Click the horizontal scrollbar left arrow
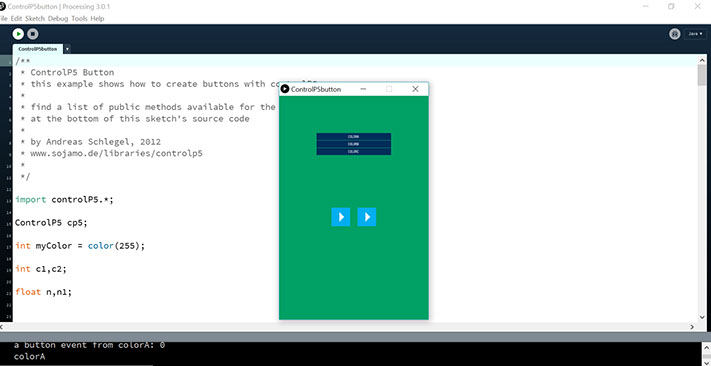Screen dimensions: 711x366 2,327
